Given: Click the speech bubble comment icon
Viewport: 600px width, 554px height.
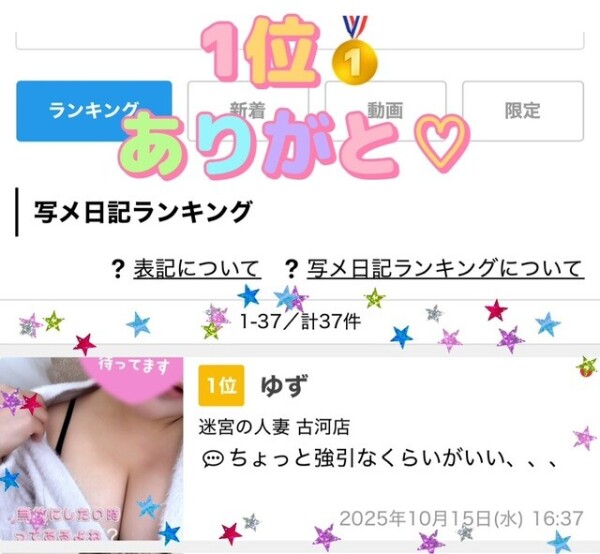Looking at the screenshot, I should 213,459.
